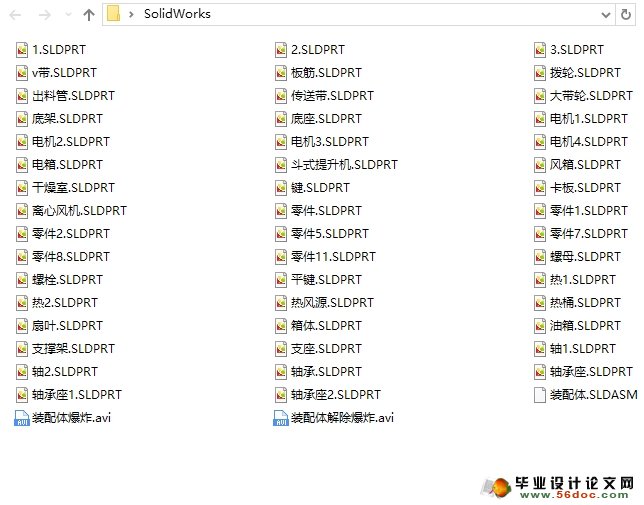Viewport: 644px width, 505px height.
Task: Select file name 轴承座1.SLDPRT
Action: point(77,395)
